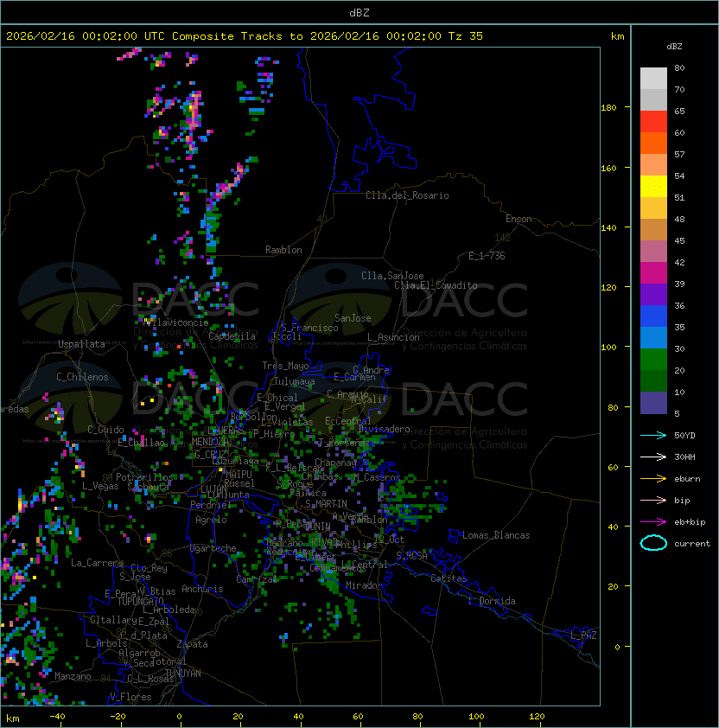Click the cyan 50YD arrow in legend
Image resolution: width=719 pixels, height=728 pixels.
(x=653, y=435)
